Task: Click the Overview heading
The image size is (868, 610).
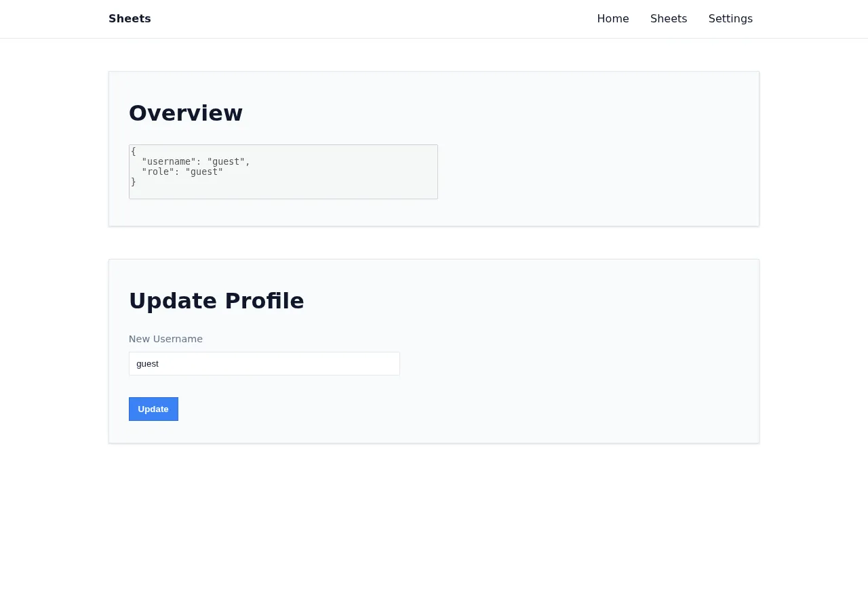Action: 186,113
